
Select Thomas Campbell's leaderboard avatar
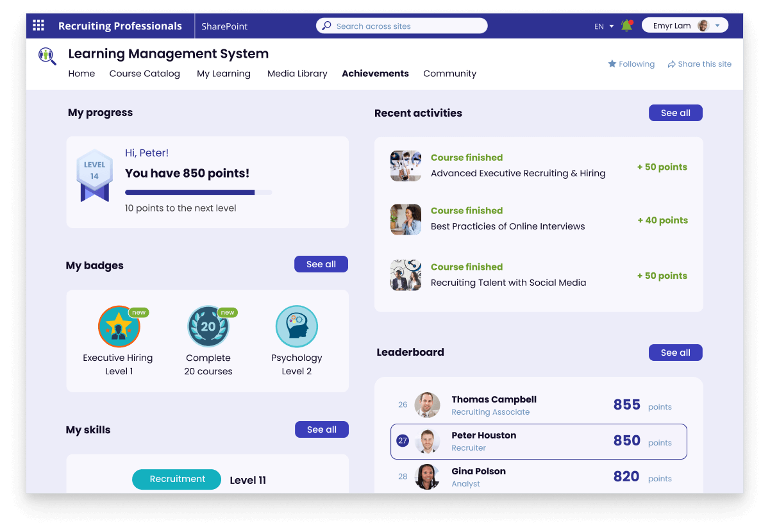coord(427,405)
